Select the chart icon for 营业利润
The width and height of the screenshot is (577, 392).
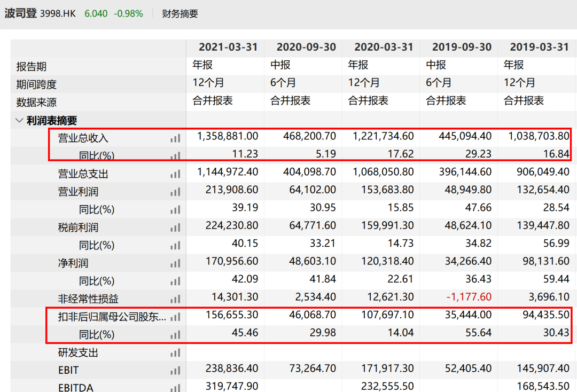point(175,191)
